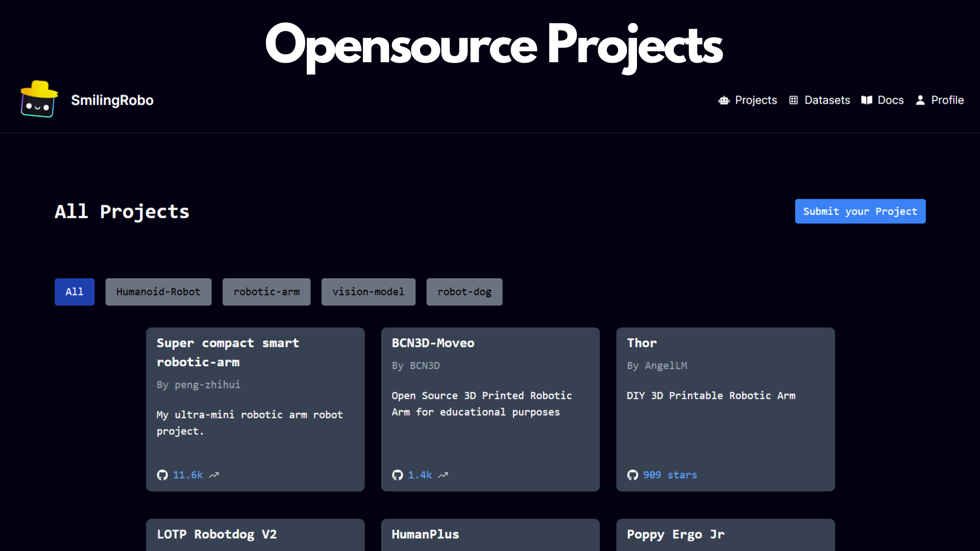Click the 909 stars link
Screen dimensions: 980x551
(670, 475)
